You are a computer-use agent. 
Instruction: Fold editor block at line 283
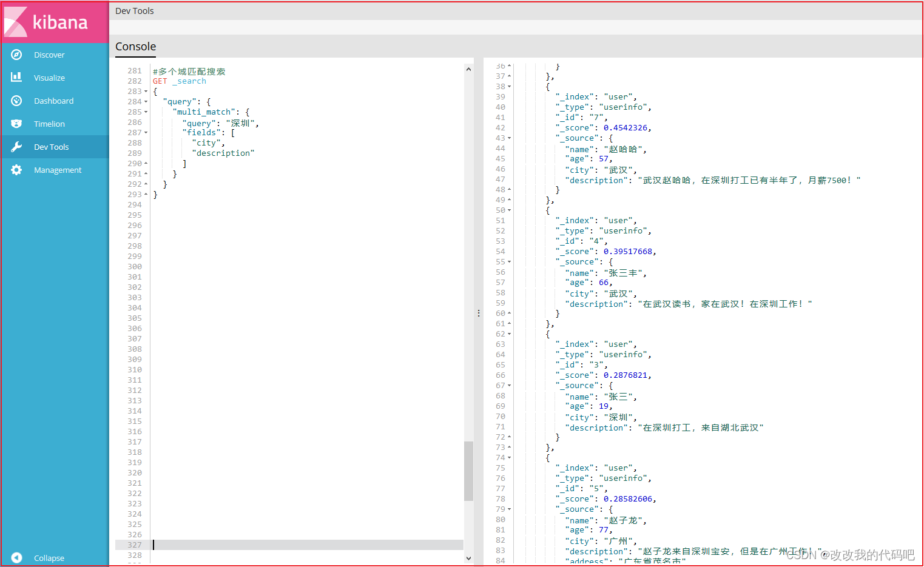(146, 92)
